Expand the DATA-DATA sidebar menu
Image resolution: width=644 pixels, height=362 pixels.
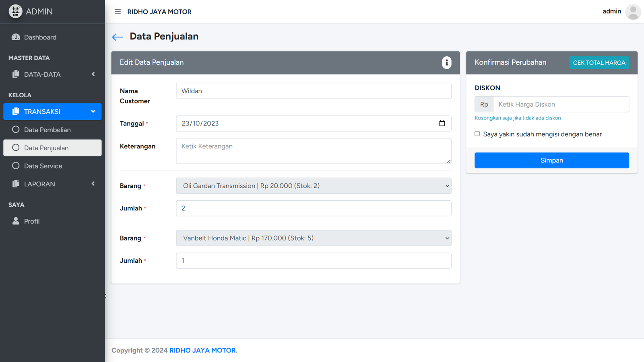pyautogui.click(x=52, y=74)
